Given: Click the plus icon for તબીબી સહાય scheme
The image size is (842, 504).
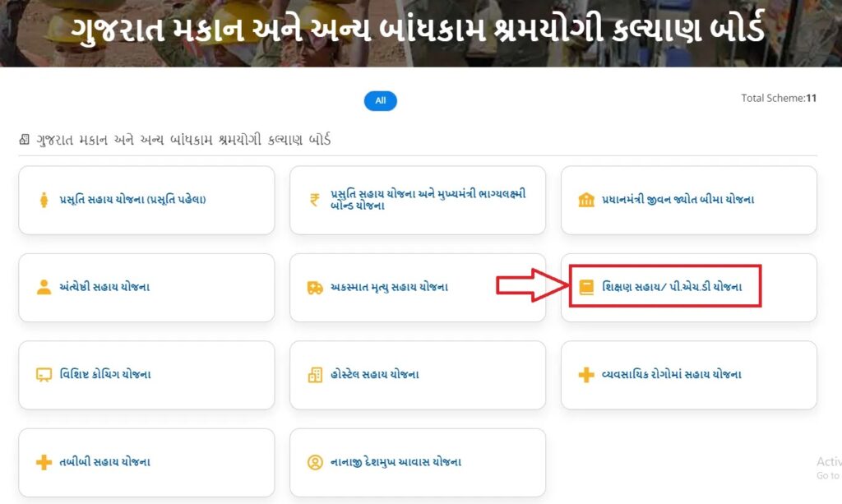Looking at the screenshot, I should click(x=44, y=462).
